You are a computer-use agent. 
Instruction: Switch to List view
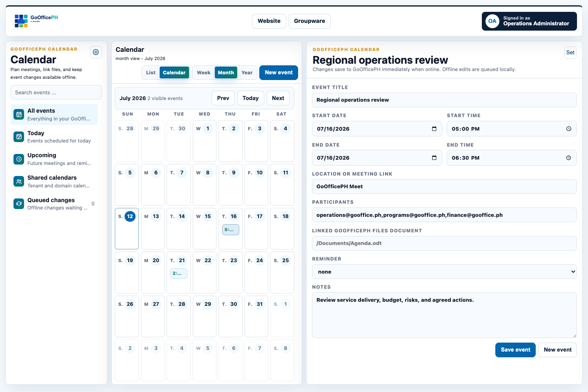pyautogui.click(x=151, y=73)
